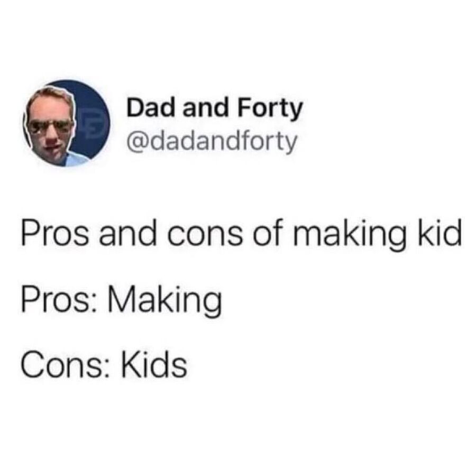This screenshot has width=476, height=476.
Task: Click the 'Cons: Kids' line
Action: coord(104,365)
